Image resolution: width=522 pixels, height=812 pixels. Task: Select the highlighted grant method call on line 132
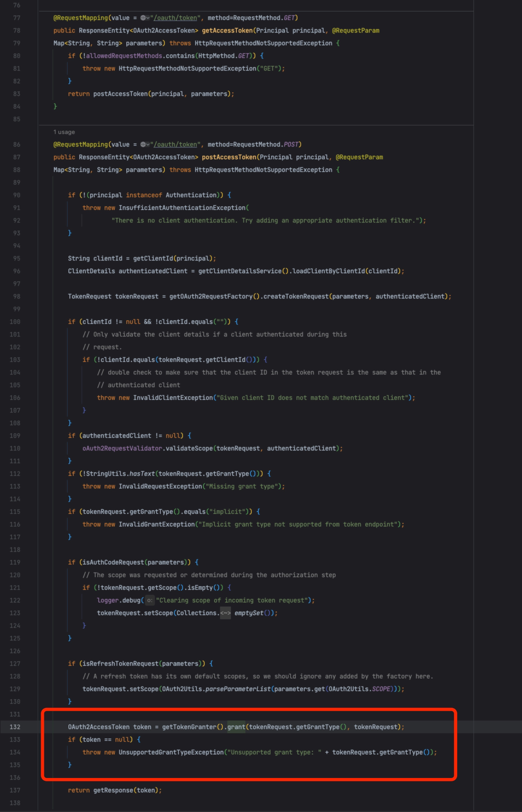coord(236,727)
